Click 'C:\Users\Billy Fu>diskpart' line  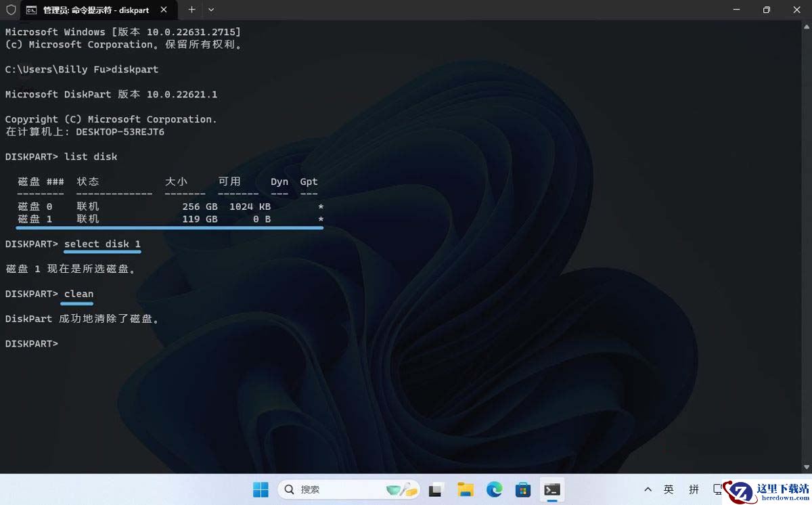point(82,70)
